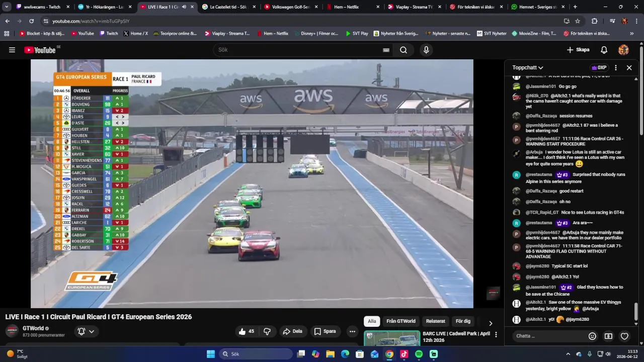Open the GTWorld channel avatar

coord(12,331)
